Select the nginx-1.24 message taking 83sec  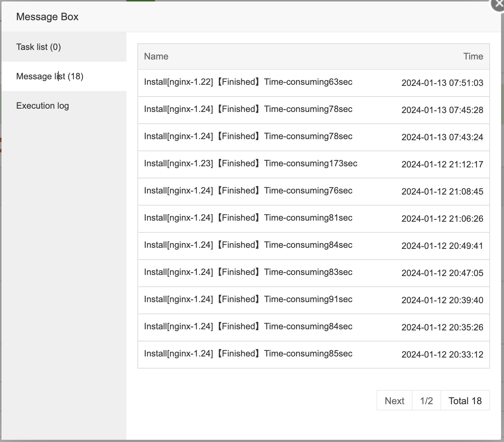pyautogui.click(x=248, y=272)
